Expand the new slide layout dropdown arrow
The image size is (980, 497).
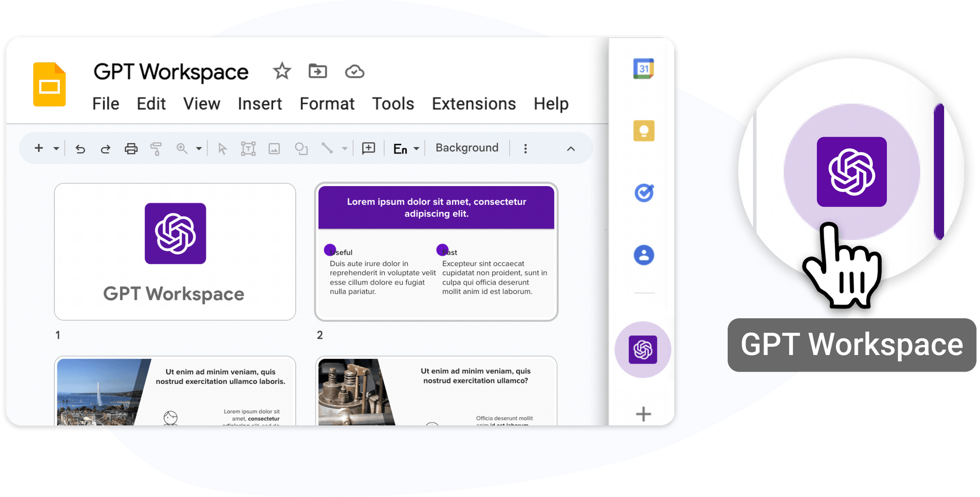tap(56, 148)
